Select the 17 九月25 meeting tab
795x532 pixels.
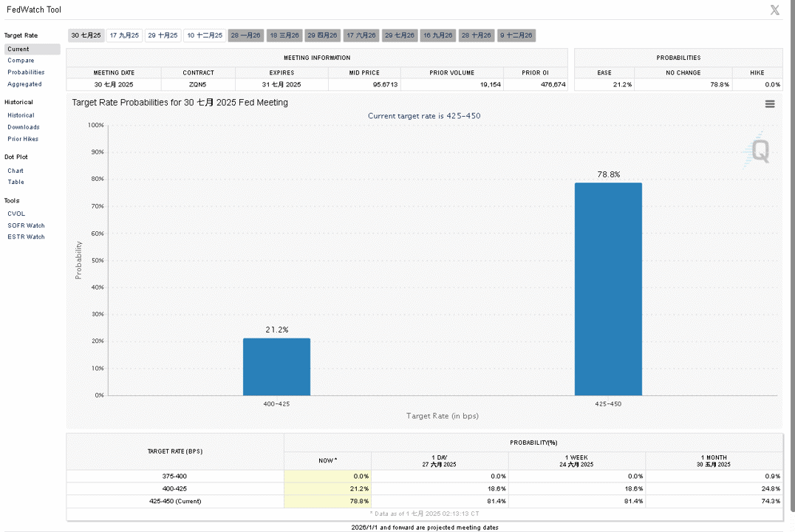(x=124, y=35)
